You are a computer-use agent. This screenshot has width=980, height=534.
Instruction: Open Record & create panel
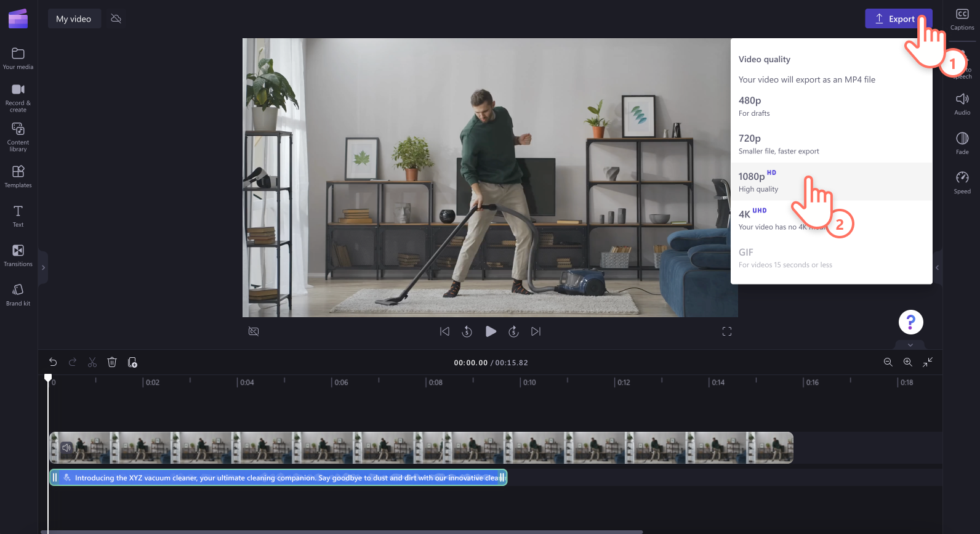(x=18, y=97)
